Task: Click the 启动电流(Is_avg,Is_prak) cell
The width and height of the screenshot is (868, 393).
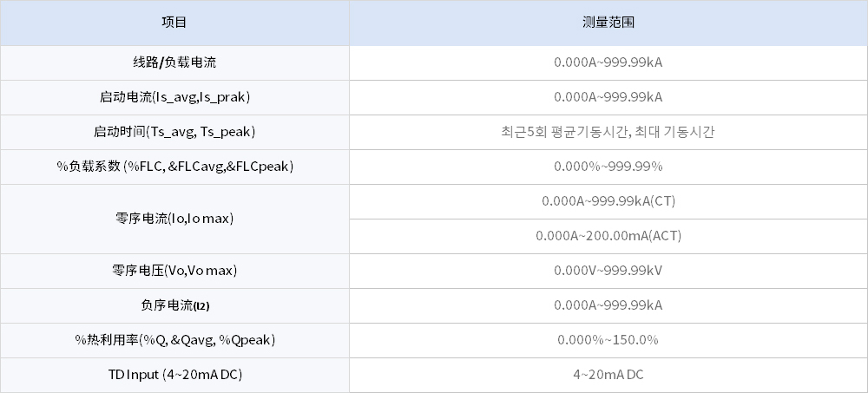Action: [174, 97]
